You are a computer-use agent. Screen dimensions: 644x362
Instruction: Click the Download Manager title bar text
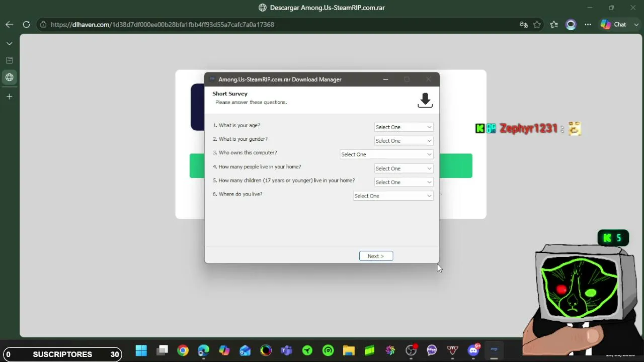pos(280,79)
